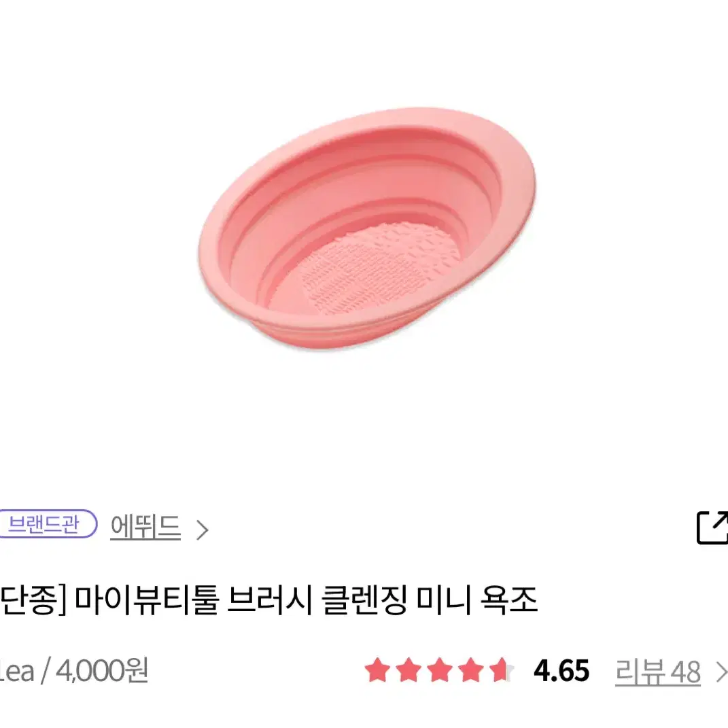Click the first rating star

377,670
